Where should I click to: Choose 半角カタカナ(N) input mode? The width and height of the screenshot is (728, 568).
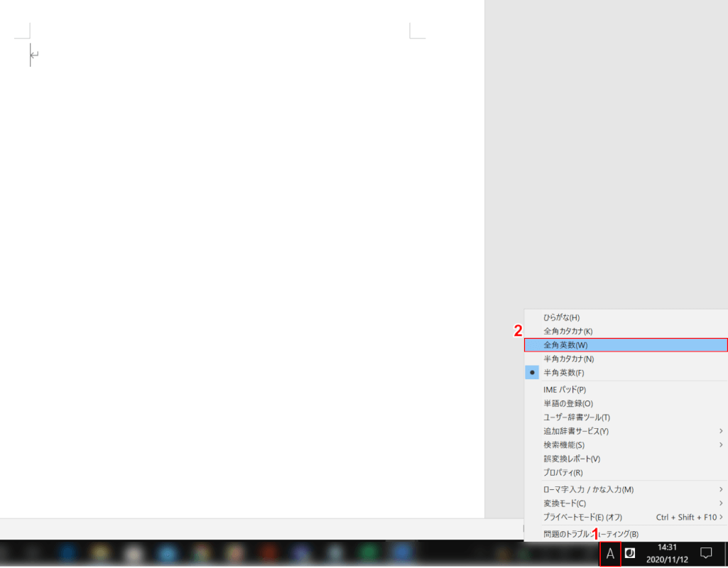click(x=568, y=359)
